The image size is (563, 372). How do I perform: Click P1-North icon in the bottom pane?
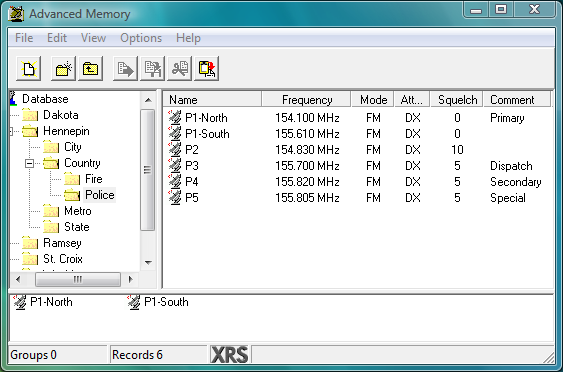point(20,302)
